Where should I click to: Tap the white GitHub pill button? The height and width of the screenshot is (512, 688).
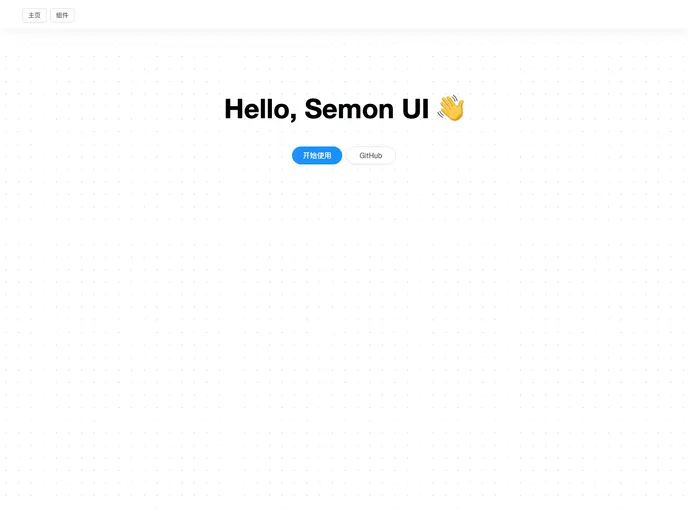tap(371, 155)
